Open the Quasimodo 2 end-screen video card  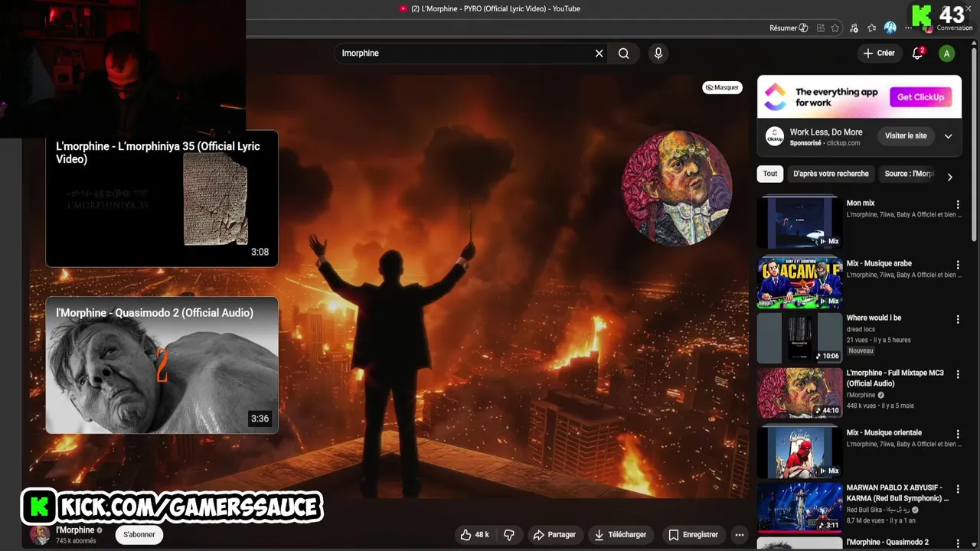point(162,366)
